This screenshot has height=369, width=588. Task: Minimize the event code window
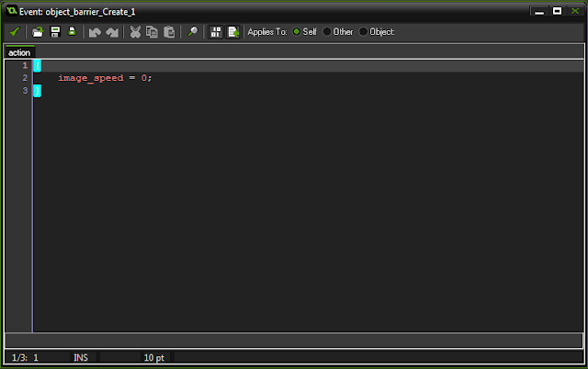(539, 11)
